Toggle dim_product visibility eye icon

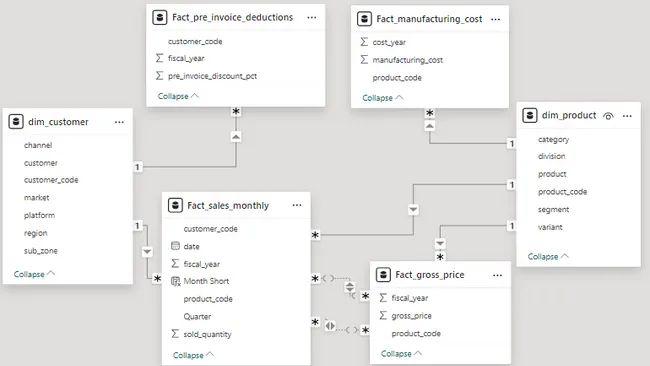[608, 116]
